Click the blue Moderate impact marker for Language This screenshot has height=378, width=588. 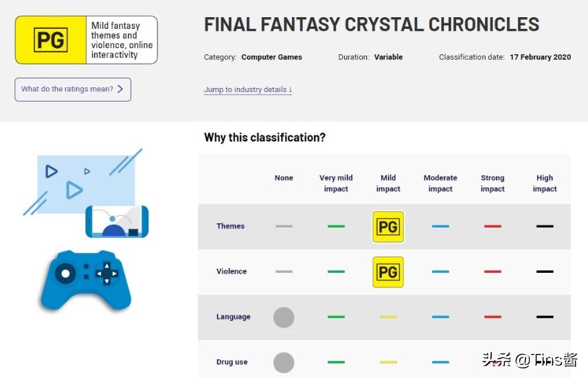pos(440,317)
